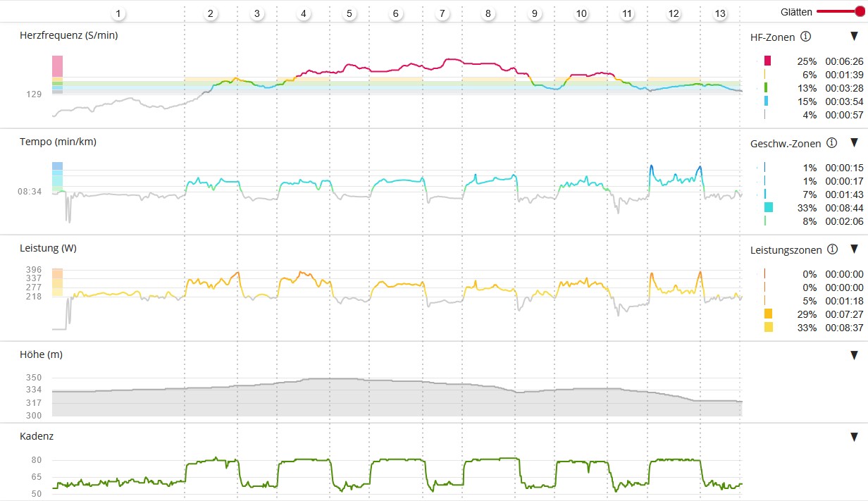Click the info icon beside Geschw.-Zonen
This screenshot has height=501, width=868.
click(831, 143)
